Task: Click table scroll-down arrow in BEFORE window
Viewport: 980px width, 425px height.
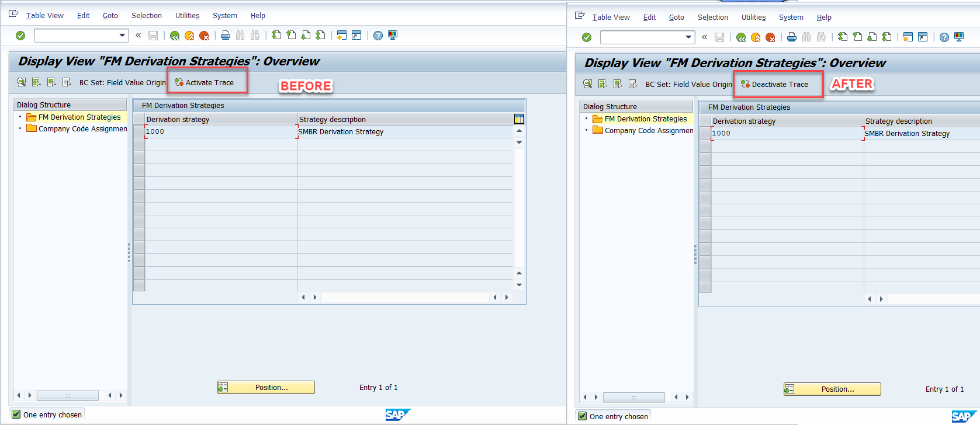Action: pos(519,285)
